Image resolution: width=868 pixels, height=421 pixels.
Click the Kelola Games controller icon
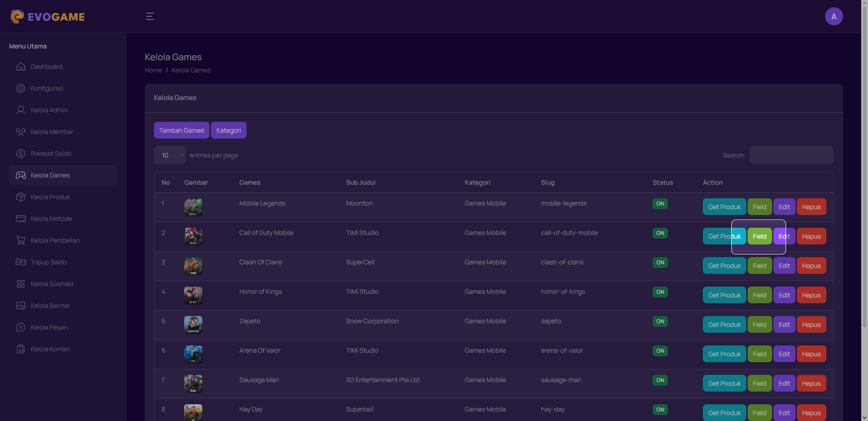[21, 175]
